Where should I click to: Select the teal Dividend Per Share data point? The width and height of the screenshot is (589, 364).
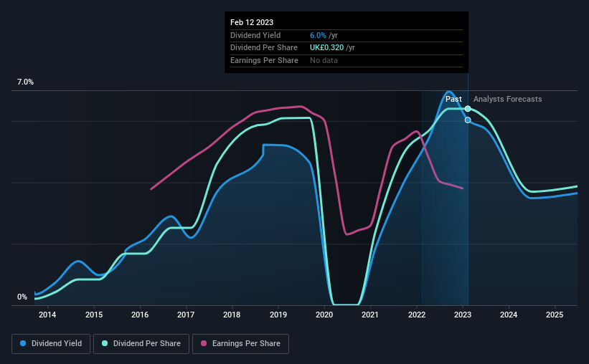pyautogui.click(x=468, y=109)
